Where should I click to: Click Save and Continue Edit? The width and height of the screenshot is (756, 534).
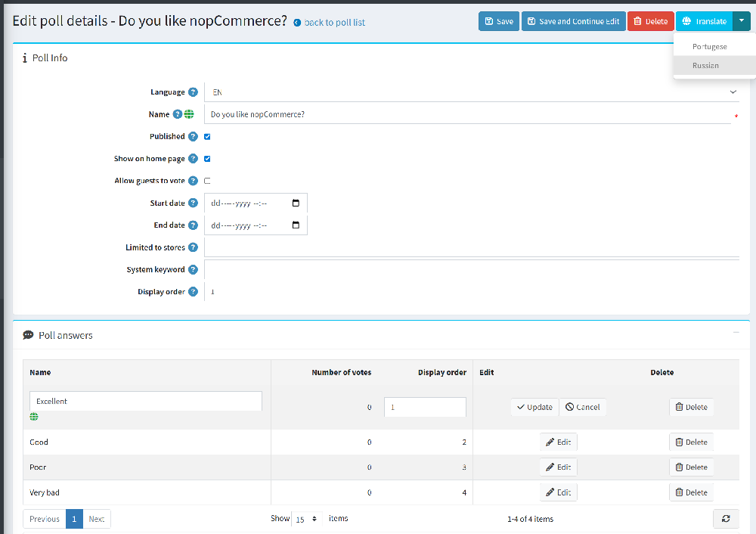click(574, 21)
